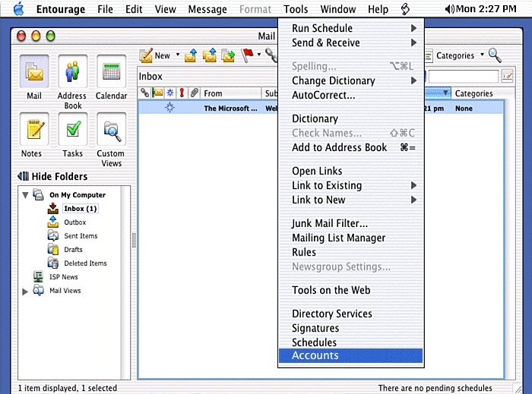Open the New button dropdown arrow

tap(177, 54)
